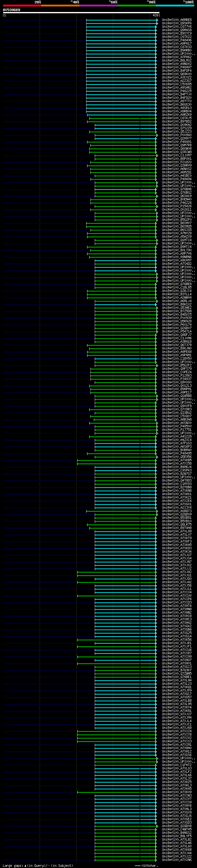197x868 pixels.
Task: Click hit label UniRef100_Q2H977
Action: point(177,139)
